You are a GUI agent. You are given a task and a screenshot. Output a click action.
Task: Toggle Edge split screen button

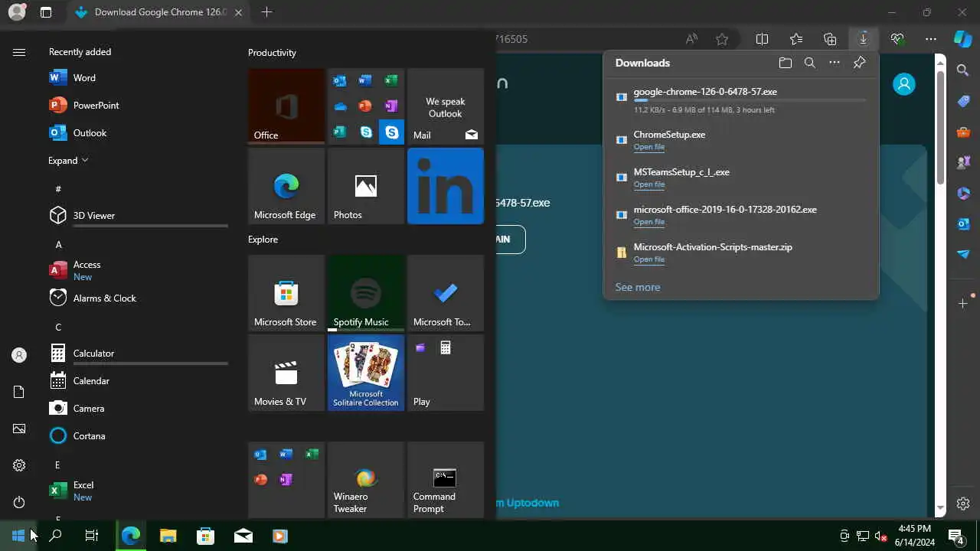click(762, 39)
